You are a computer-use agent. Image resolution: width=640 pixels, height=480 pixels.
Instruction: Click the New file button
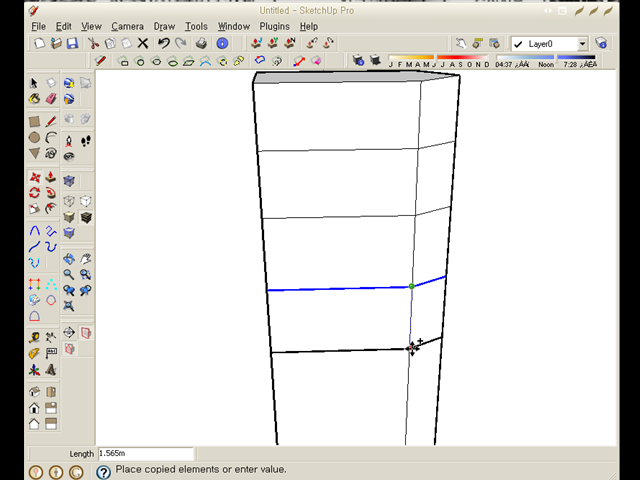coord(40,43)
